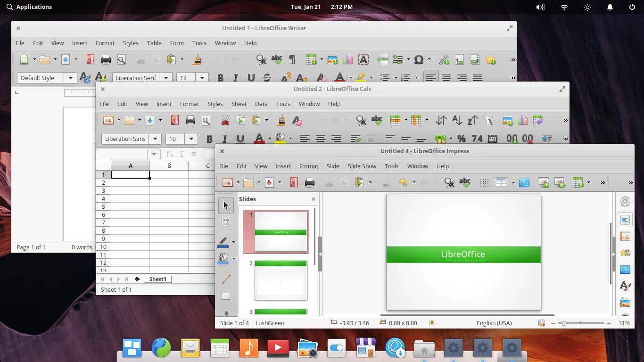The height and width of the screenshot is (362, 644).
Task: Open Slide Show menu in Impress
Action: click(362, 166)
